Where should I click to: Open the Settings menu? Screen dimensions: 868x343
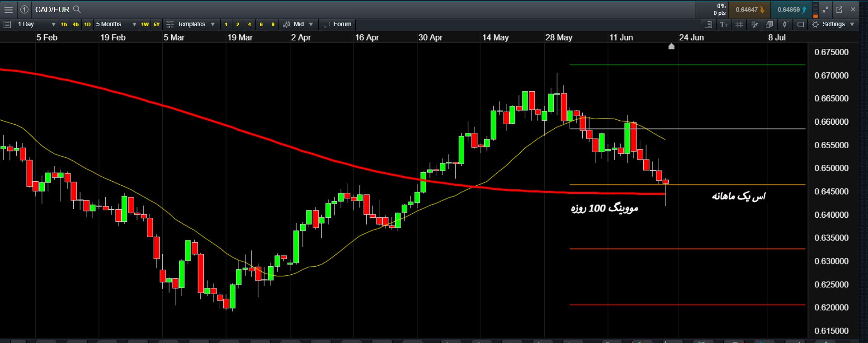pyautogui.click(x=833, y=24)
